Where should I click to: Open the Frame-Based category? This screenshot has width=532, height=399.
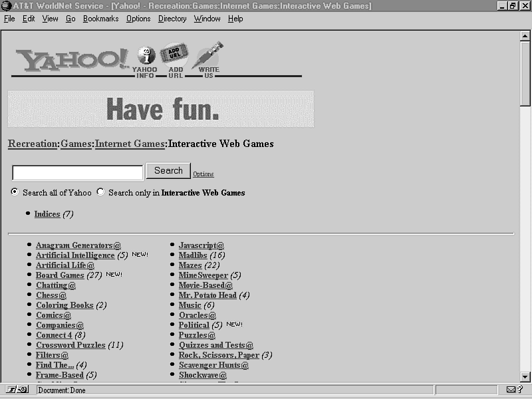60,375
